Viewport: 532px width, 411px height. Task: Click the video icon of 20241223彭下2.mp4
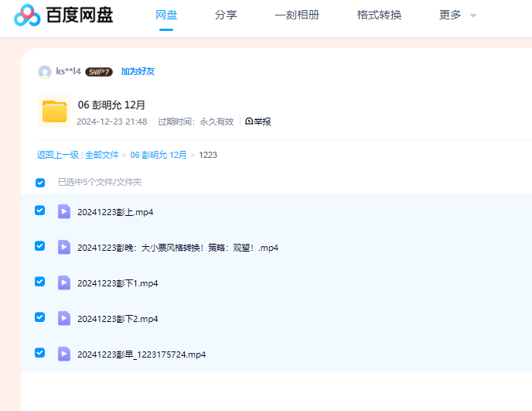click(x=64, y=319)
